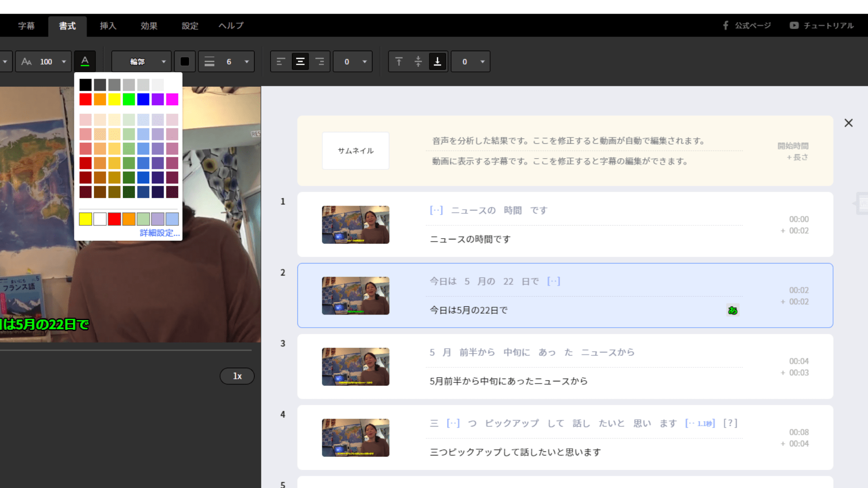Viewport: 868px width, 488px height.
Task: Select middle vertical alignment
Action: [418, 61]
